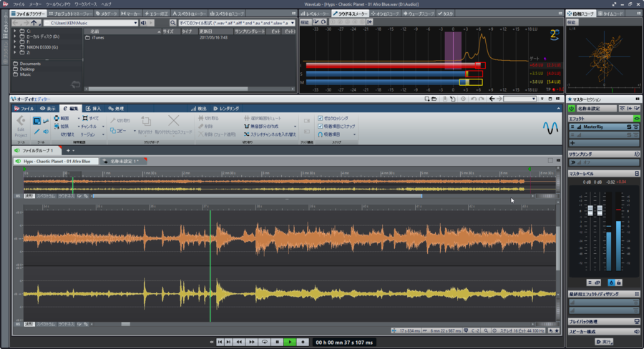Open the path dropdown showing C:\Users\KEN\Music

pos(135,23)
